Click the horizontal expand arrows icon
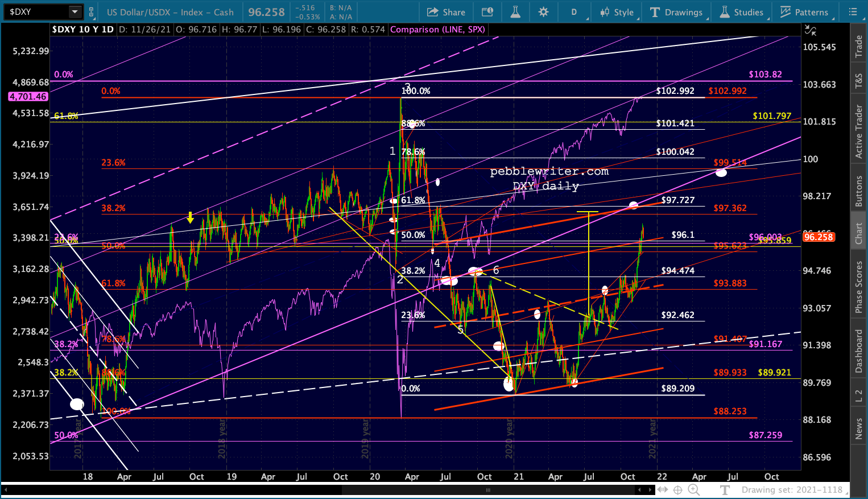The width and height of the screenshot is (868, 499). coord(663,490)
